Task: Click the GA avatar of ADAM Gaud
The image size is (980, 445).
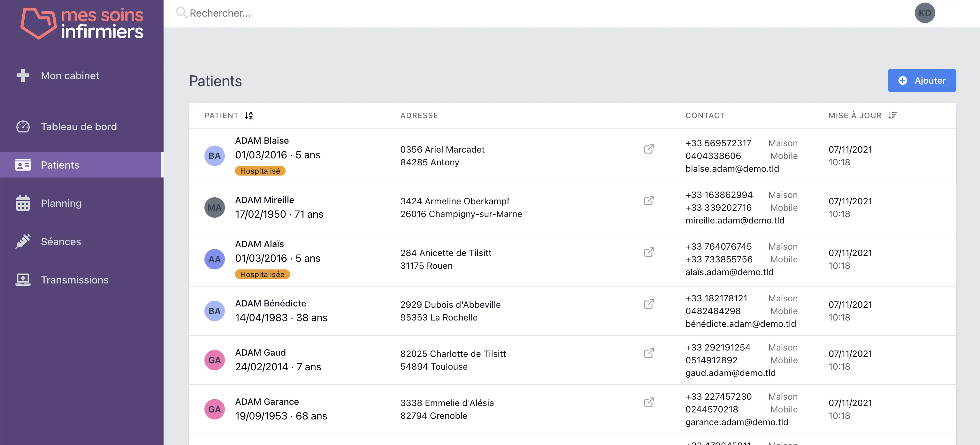Action: pos(215,360)
